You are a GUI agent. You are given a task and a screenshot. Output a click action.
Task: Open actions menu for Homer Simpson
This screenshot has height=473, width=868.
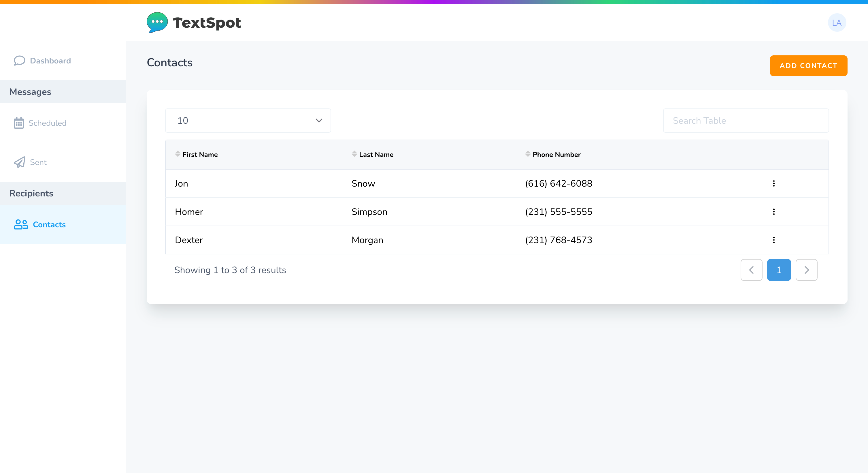[774, 212]
